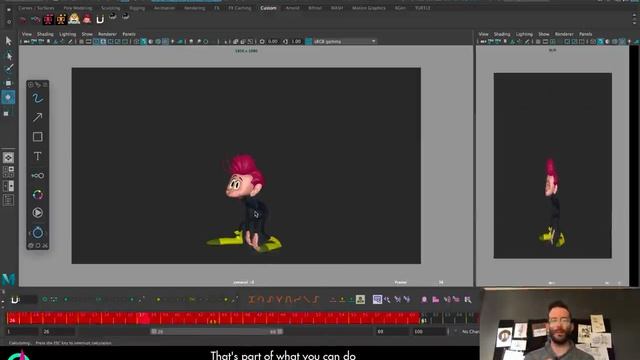Open the View menu in left viewport
The image size is (640, 360).
click(x=27, y=34)
